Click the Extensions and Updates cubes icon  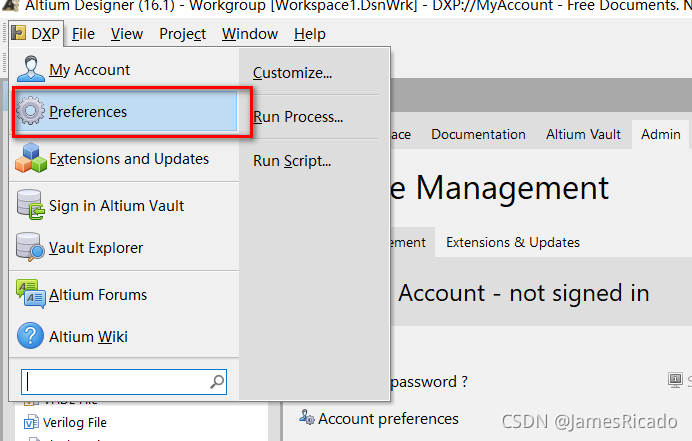30,158
